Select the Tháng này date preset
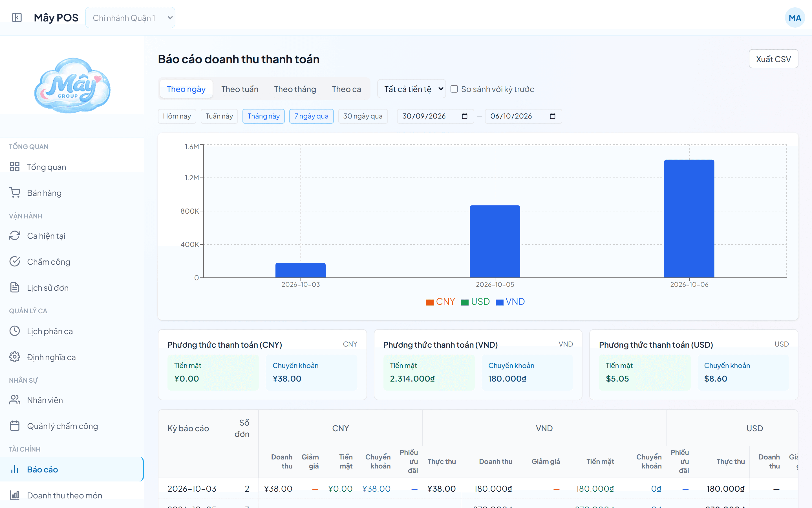Screen dimensions: 812x508 point(263,116)
